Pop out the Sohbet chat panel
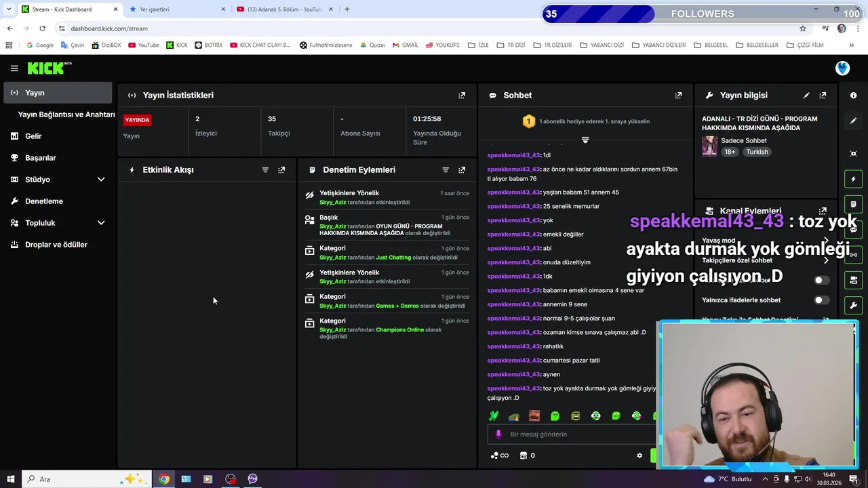 [x=678, y=96]
